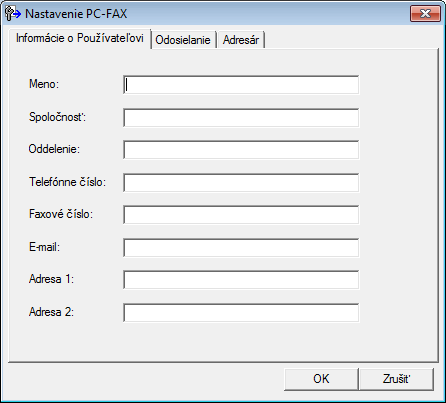
Task: Focus the E-mail input field
Action: point(241,247)
